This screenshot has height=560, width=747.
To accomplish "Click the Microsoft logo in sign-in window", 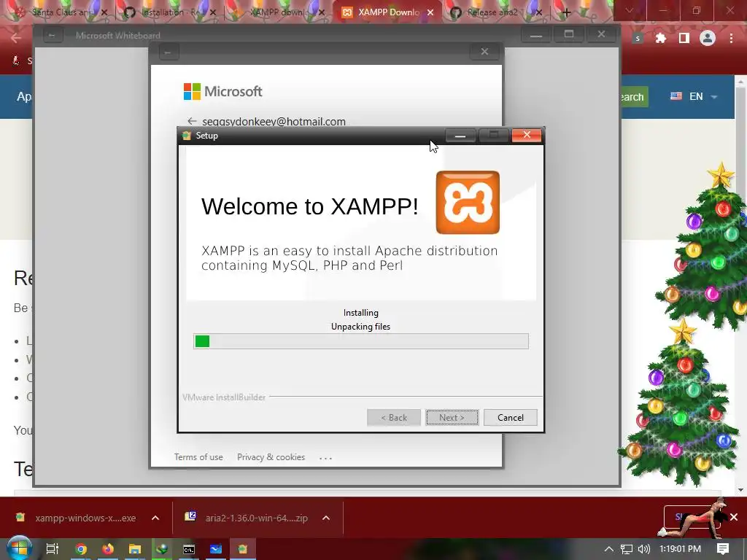I will tap(222, 91).
